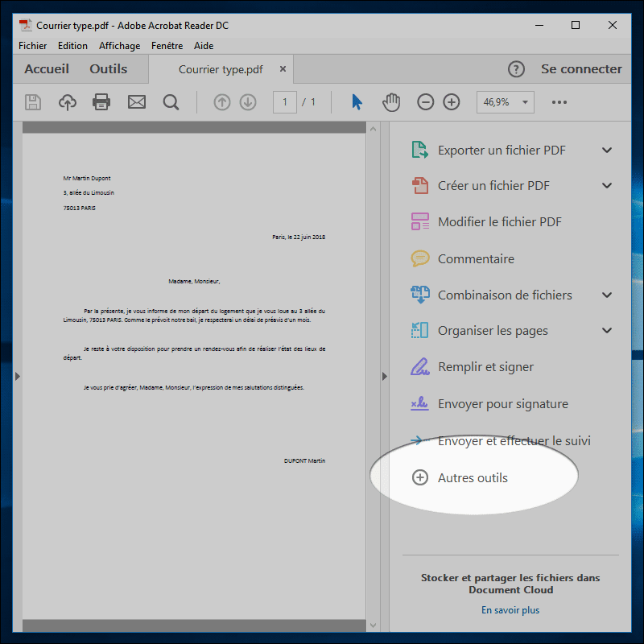Open the En savoir plus link
This screenshot has width=644, height=644.
[x=510, y=610]
